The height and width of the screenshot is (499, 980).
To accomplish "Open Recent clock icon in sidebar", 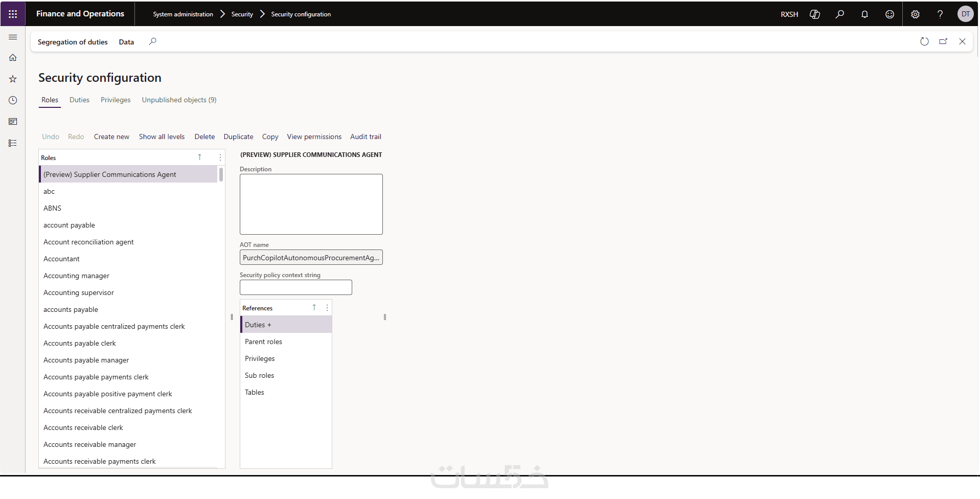I will pos(13,100).
